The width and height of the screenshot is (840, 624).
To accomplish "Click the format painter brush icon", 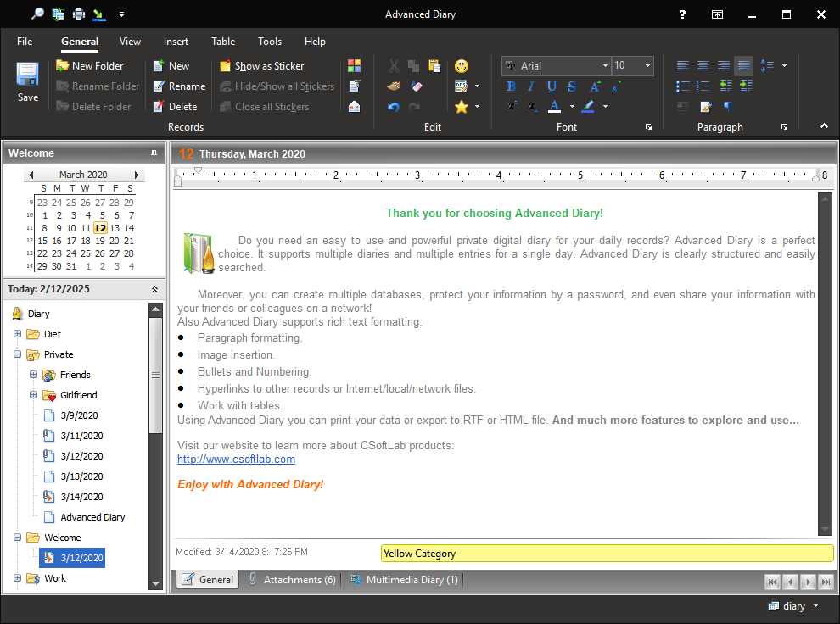I will [394, 86].
